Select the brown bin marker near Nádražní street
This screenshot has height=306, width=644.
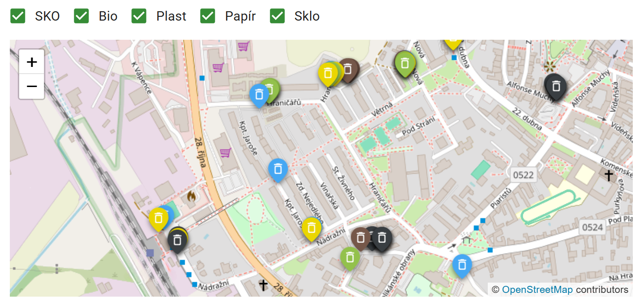[360, 238]
